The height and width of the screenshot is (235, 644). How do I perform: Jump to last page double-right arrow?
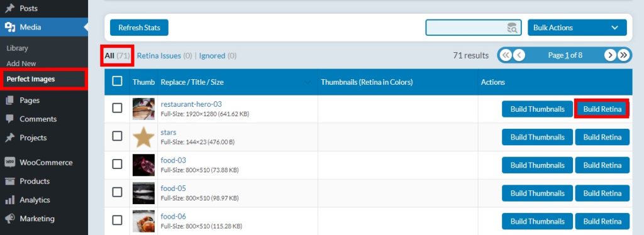pos(623,55)
